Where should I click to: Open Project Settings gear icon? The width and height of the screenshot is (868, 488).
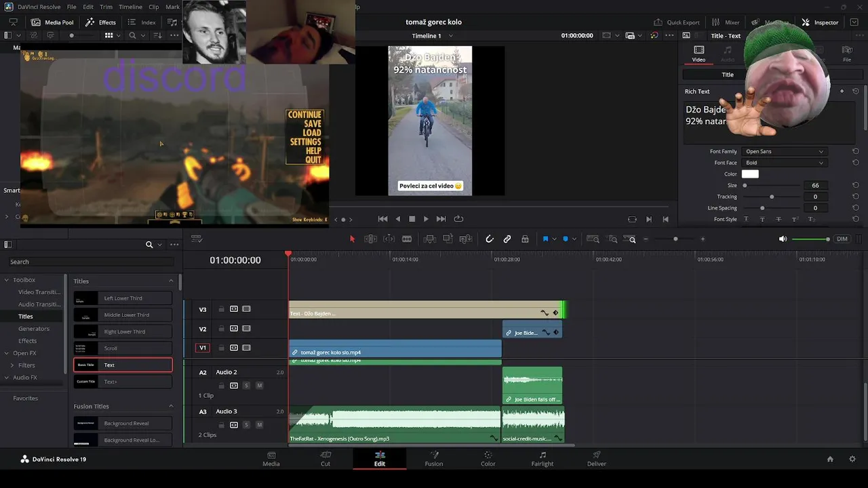(852, 459)
